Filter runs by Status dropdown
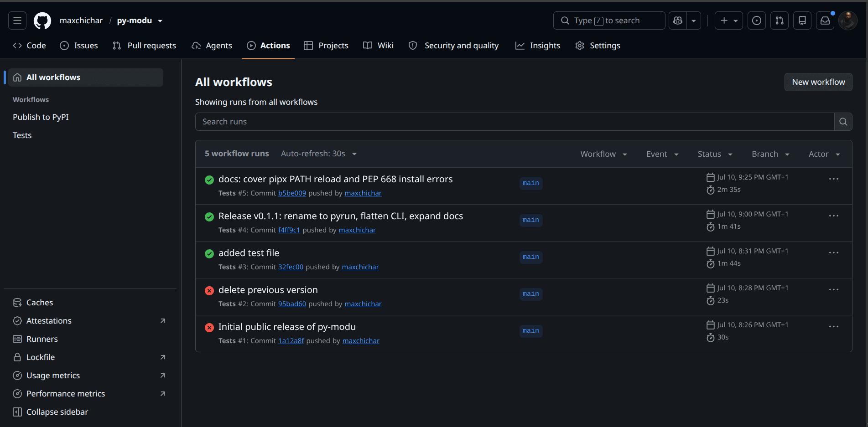This screenshot has width=868, height=427. tap(715, 154)
